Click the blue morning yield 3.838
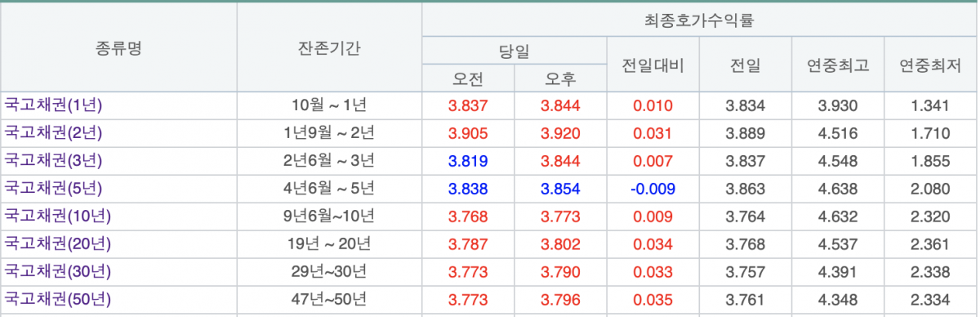The image size is (980, 317). click(468, 188)
